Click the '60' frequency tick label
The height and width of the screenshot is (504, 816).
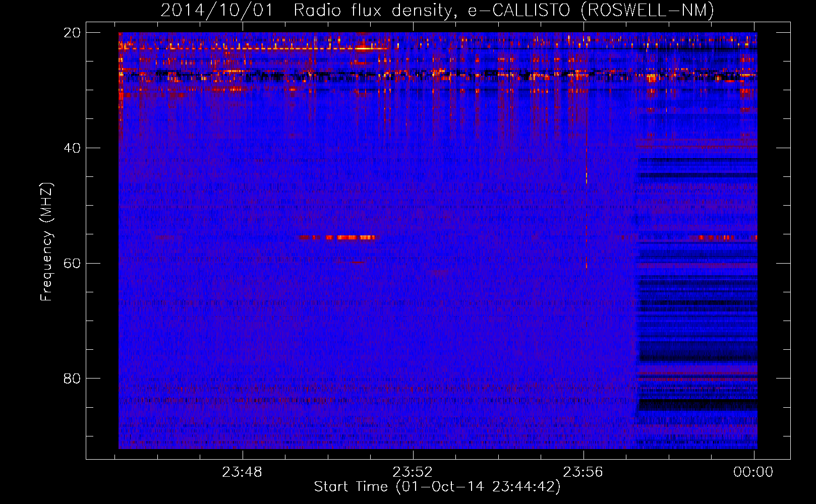pyautogui.click(x=72, y=264)
